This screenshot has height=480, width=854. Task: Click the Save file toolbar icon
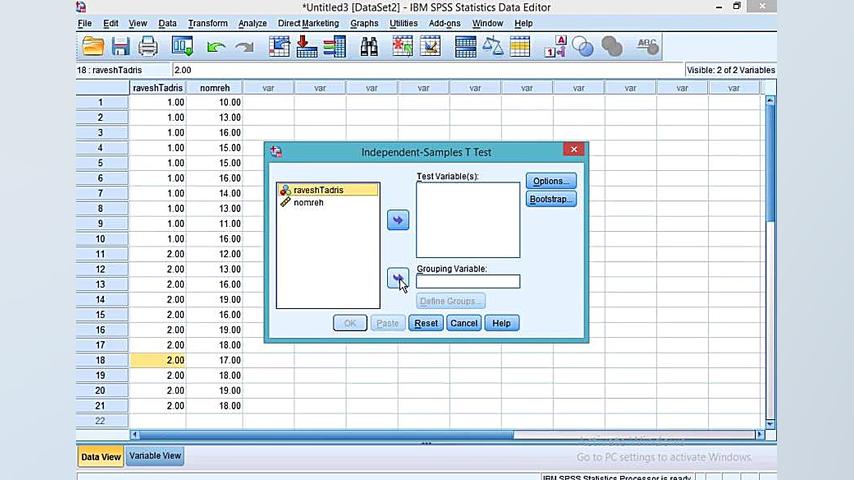120,46
